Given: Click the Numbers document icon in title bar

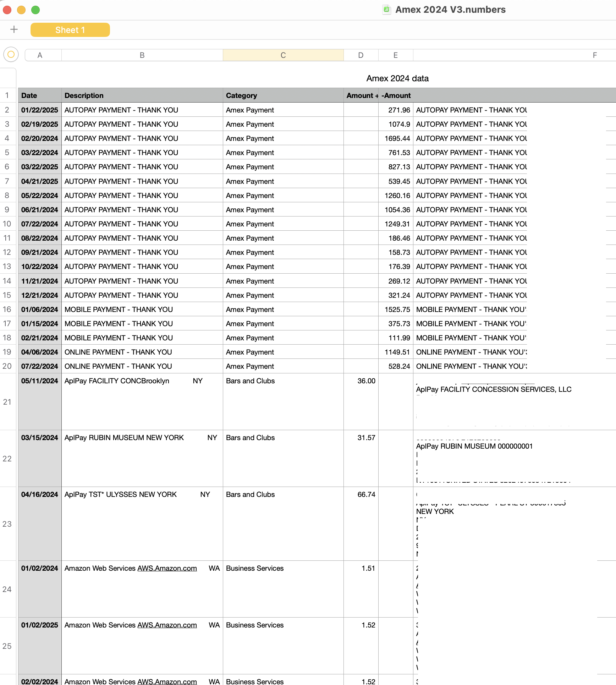Looking at the screenshot, I should coord(386,10).
